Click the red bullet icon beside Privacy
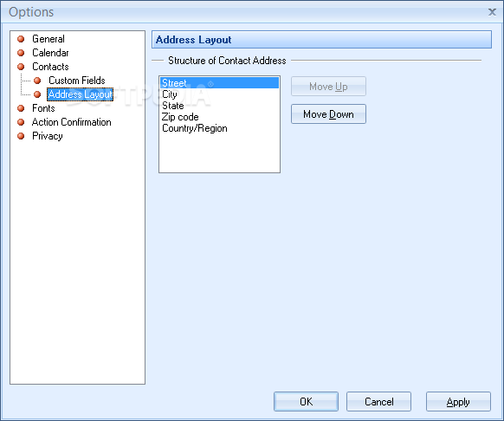This screenshot has height=421, width=504. 21,136
